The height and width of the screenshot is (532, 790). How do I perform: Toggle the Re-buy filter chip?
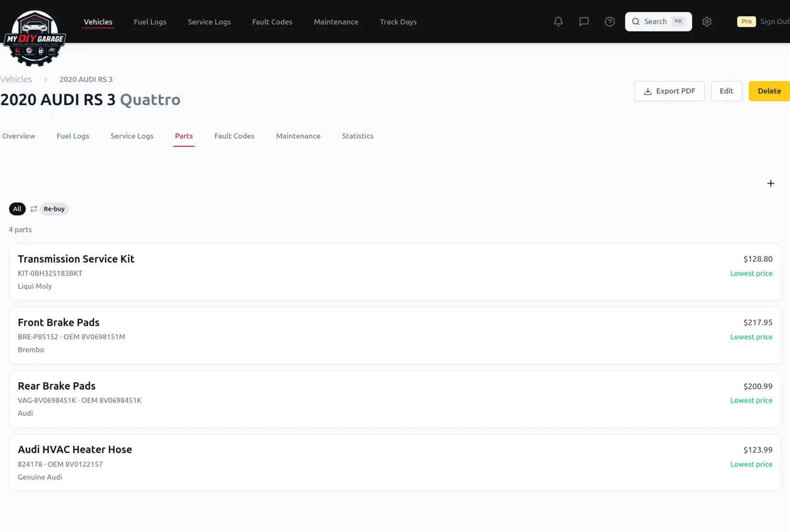click(54, 209)
